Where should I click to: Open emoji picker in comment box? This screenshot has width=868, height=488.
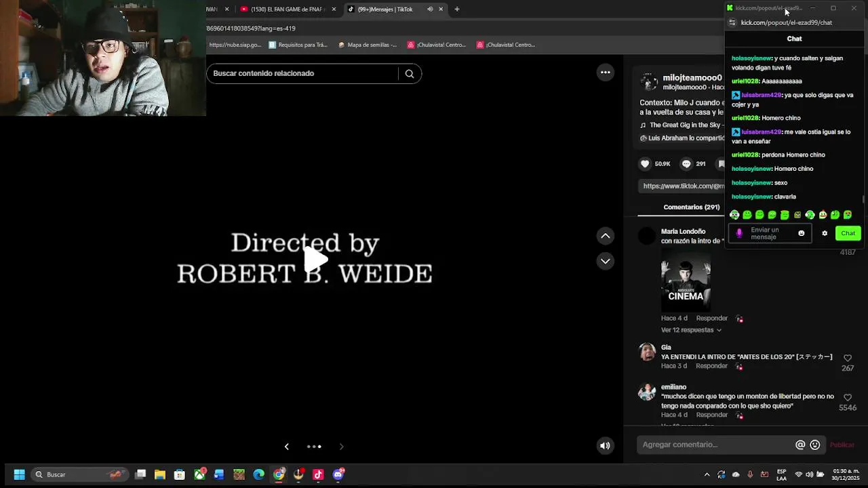pyautogui.click(x=815, y=445)
